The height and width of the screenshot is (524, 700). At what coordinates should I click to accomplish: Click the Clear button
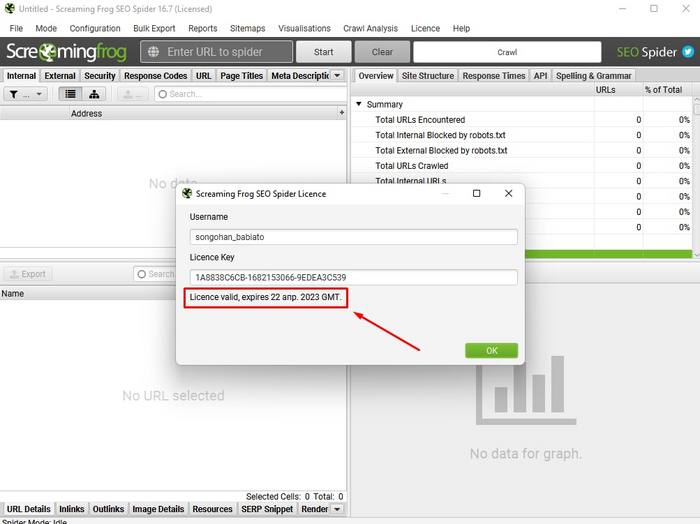click(383, 52)
